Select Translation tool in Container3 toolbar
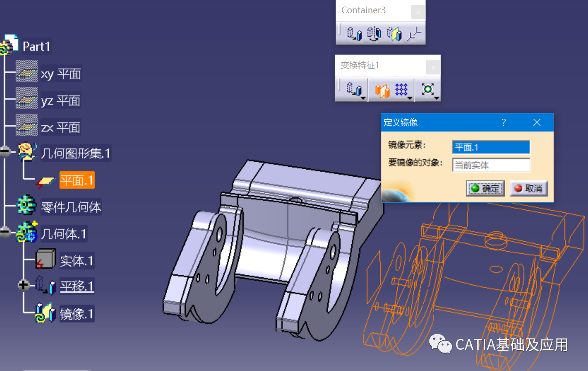588x371 pixels. coord(354,33)
